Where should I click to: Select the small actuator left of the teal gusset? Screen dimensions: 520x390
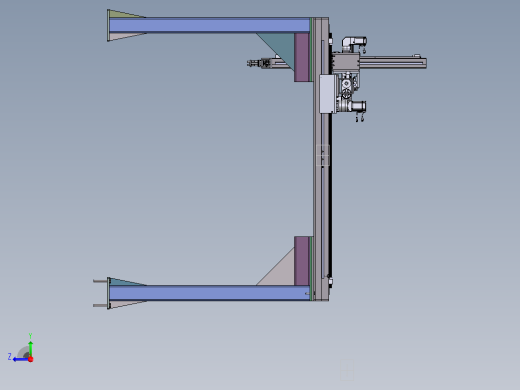pyautogui.click(x=259, y=63)
